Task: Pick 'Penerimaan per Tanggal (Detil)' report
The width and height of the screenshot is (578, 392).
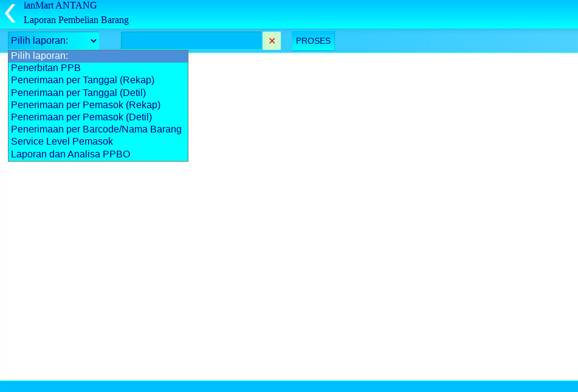Action: point(78,92)
